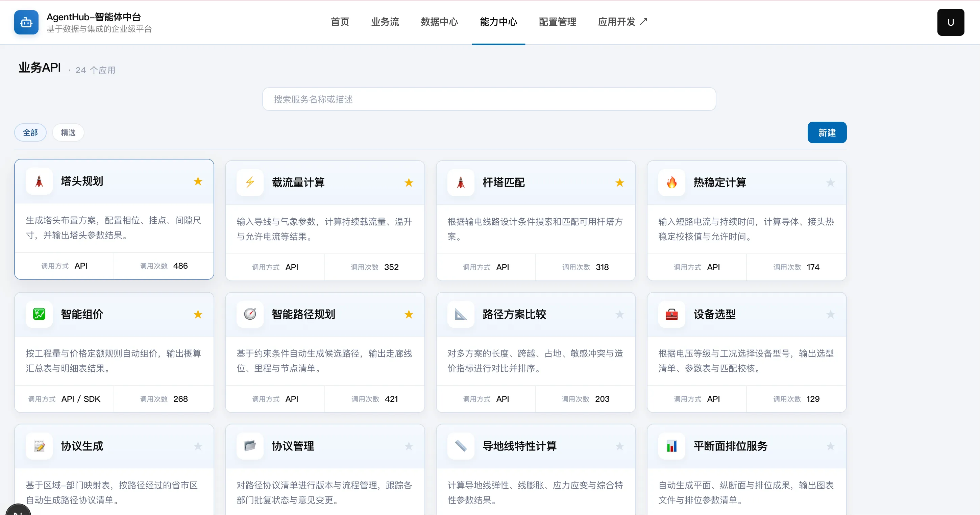Viewport: 980px width, 515px height.
Task: Toggle the star on 载流量计算
Action: 409,182
